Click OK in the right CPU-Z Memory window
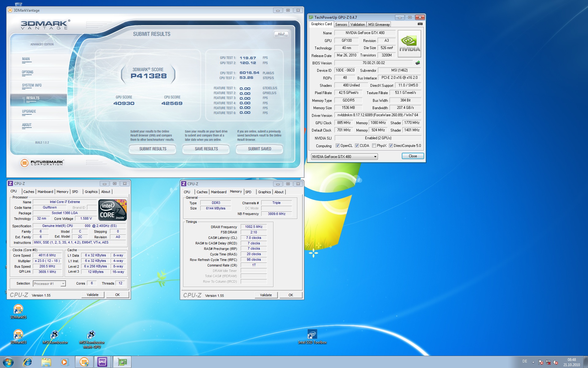The height and width of the screenshot is (368, 588). pos(291,295)
